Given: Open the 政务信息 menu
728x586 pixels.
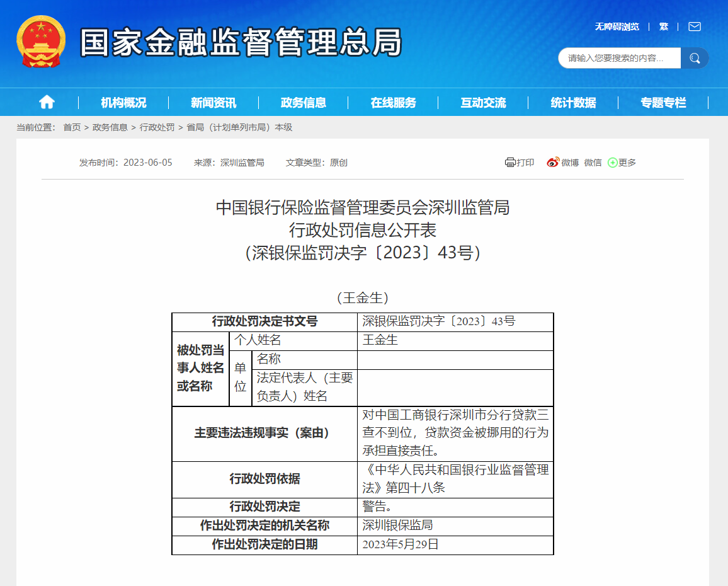Looking at the screenshot, I should coord(303,103).
